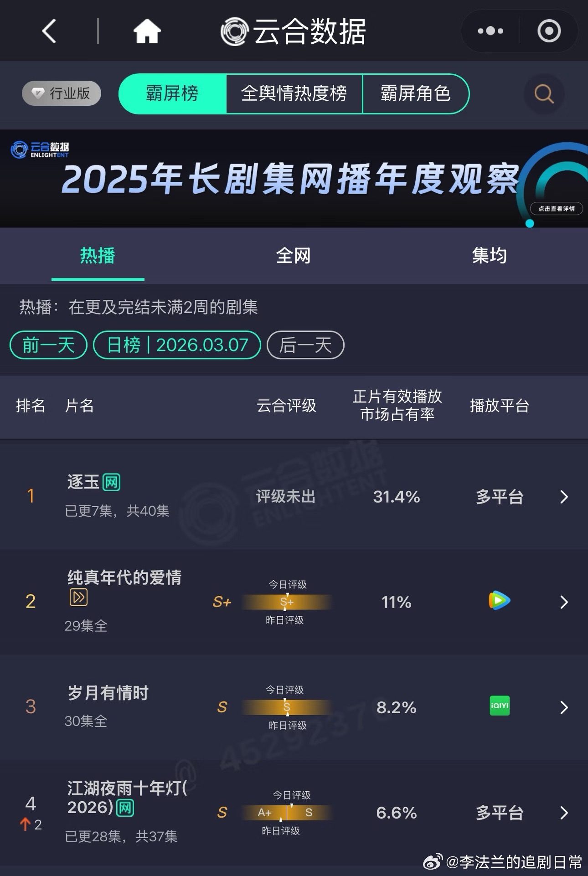This screenshot has height=876, width=588.
Task: Open search with the magnifier icon
Action: tap(543, 94)
